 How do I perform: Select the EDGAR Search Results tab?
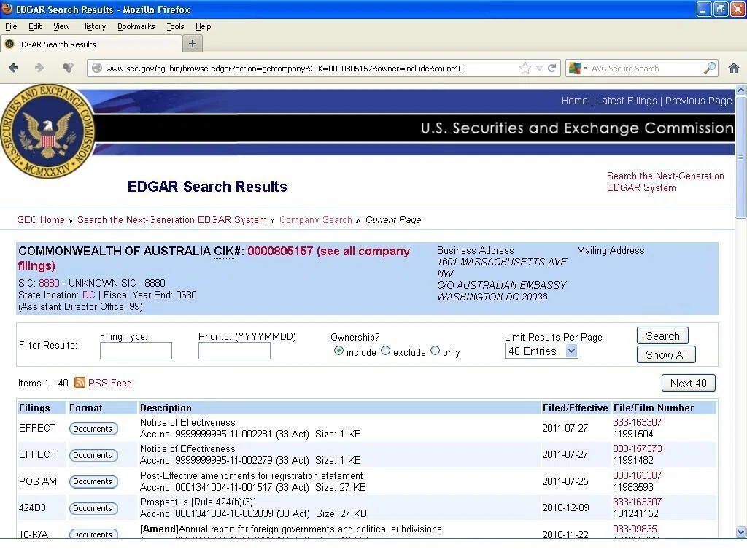click(x=91, y=44)
